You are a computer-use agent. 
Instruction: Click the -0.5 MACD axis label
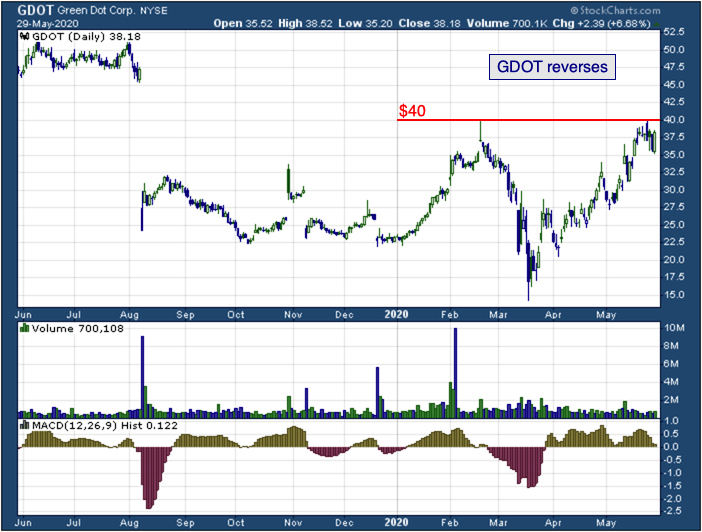(672, 460)
